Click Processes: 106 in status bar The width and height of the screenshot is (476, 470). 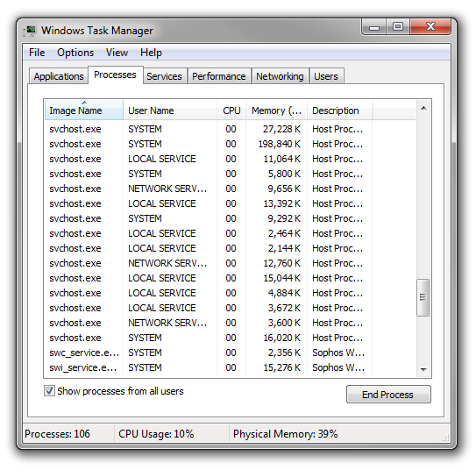click(57, 433)
